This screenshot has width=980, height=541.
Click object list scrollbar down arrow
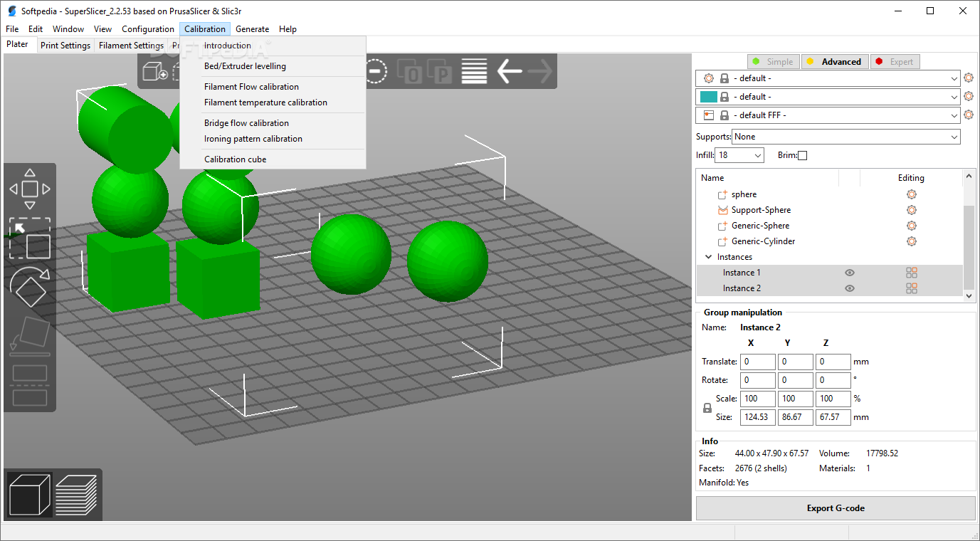(969, 295)
